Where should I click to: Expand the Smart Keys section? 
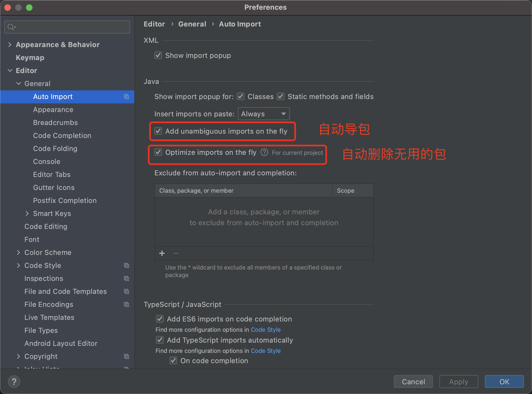pos(27,213)
